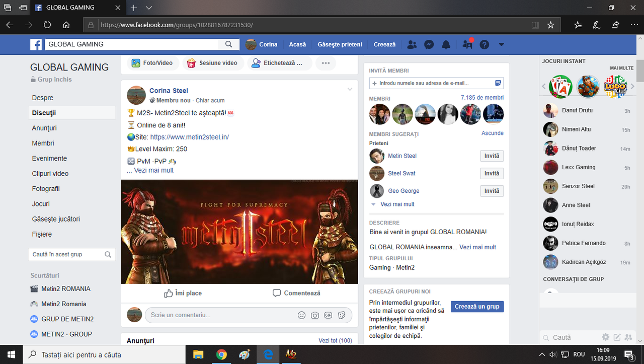Click the Comentează button

point(296,293)
